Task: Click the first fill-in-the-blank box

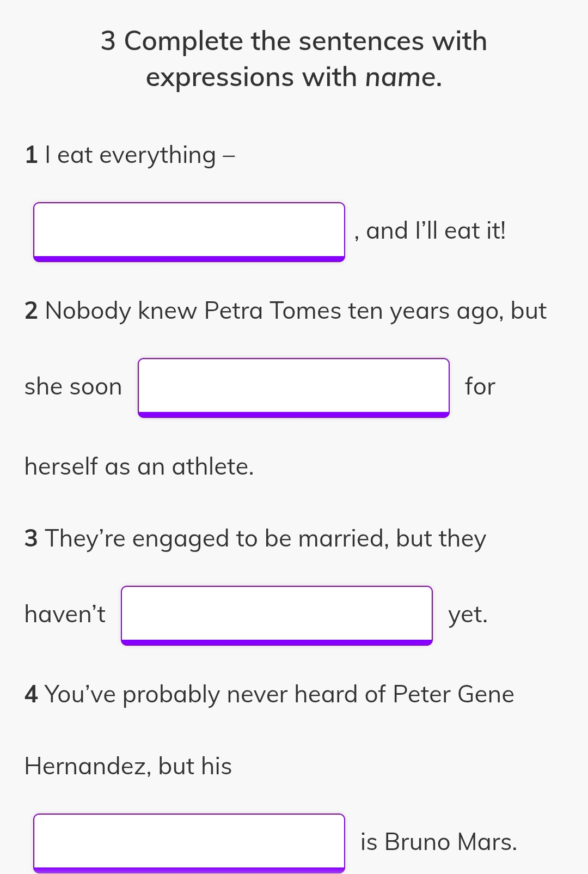Action: tap(189, 231)
